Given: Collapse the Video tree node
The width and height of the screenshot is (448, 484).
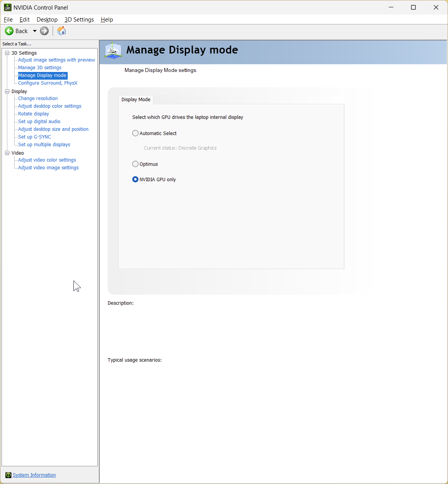Looking at the screenshot, I should pos(7,153).
